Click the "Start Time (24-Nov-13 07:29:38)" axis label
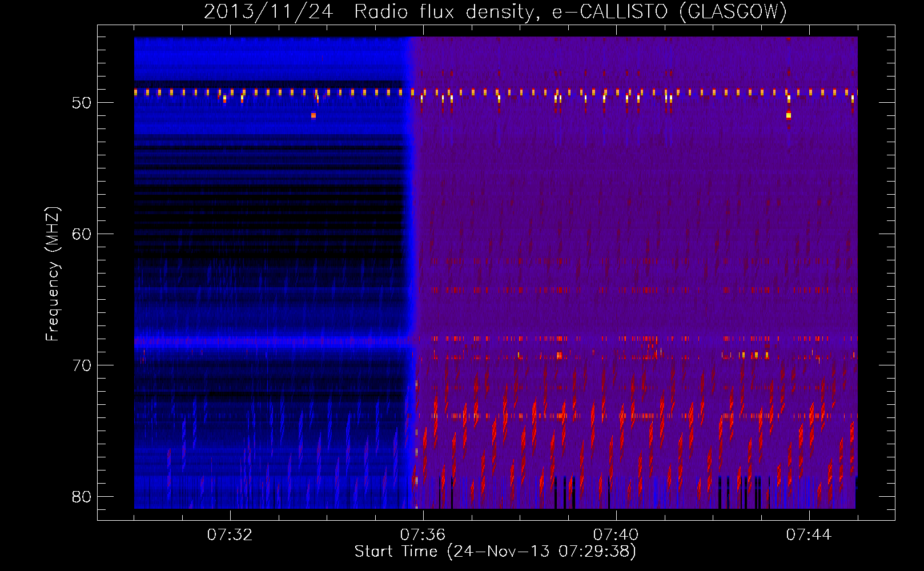This screenshot has width=924, height=571. [x=495, y=552]
